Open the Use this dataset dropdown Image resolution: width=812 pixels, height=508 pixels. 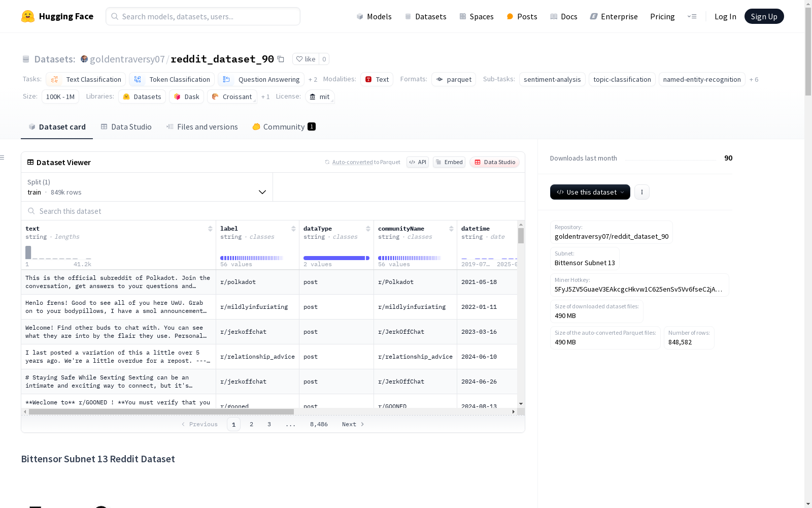[x=590, y=192]
